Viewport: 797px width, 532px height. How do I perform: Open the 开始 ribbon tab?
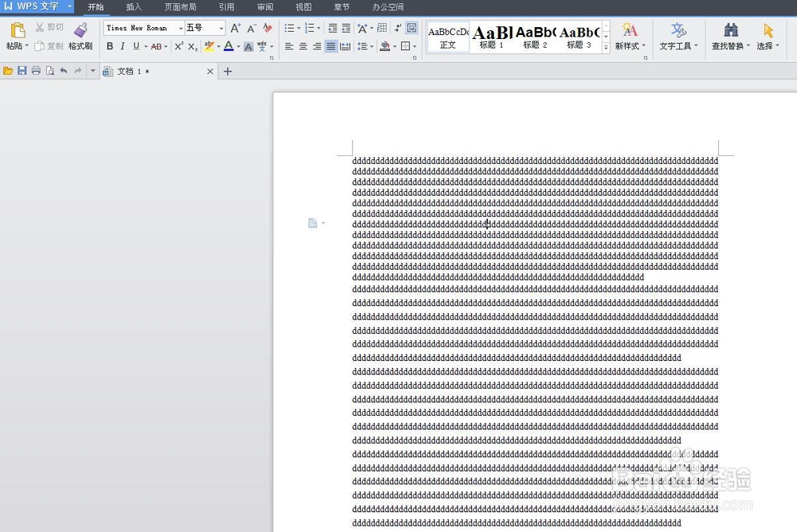96,7
